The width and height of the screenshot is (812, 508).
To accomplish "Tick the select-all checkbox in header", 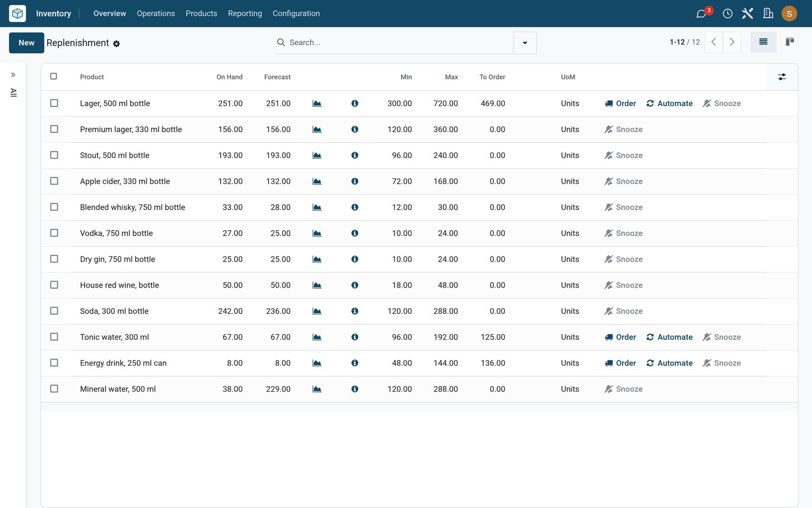I will pyautogui.click(x=54, y=77).
